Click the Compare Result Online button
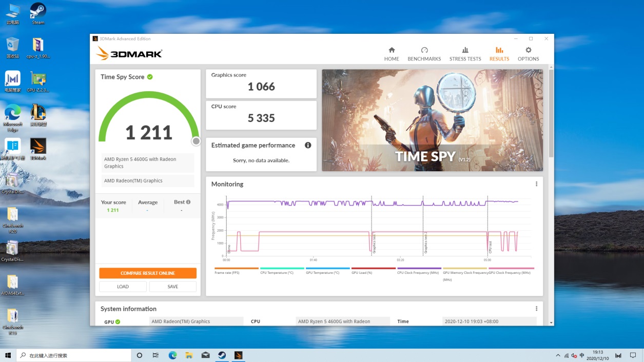 (x=148, y=273)
